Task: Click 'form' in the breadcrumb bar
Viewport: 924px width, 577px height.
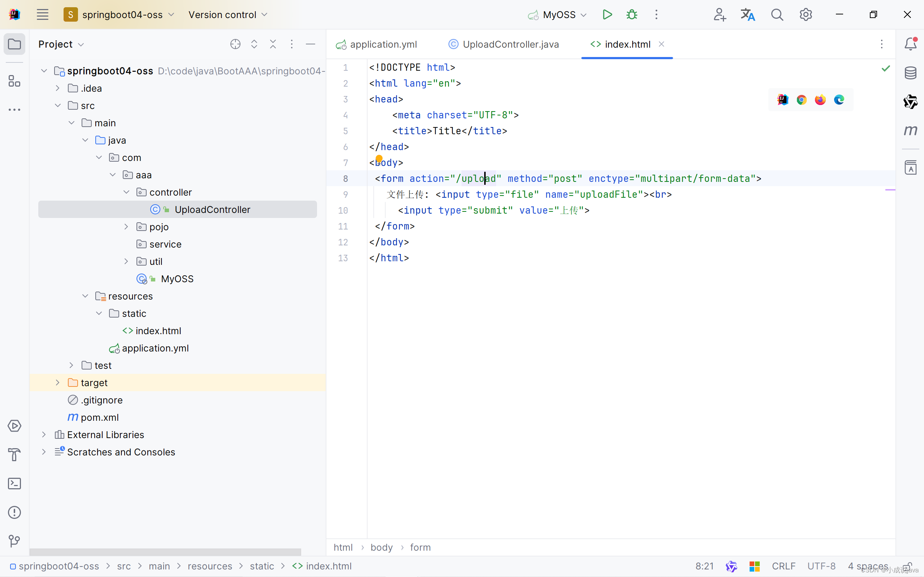Action: [x=420, y=547]
